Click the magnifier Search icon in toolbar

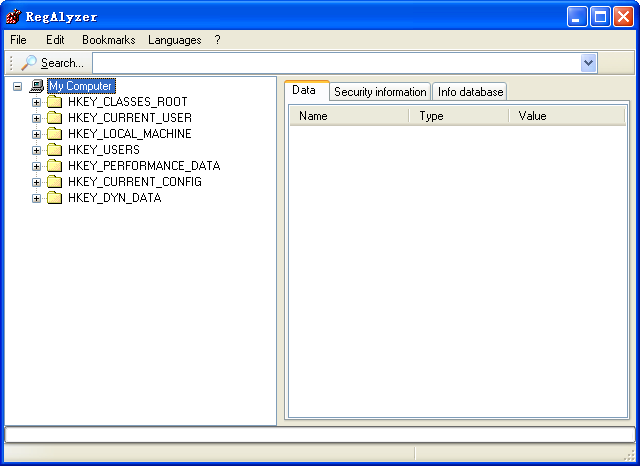(x=29, y=63)
